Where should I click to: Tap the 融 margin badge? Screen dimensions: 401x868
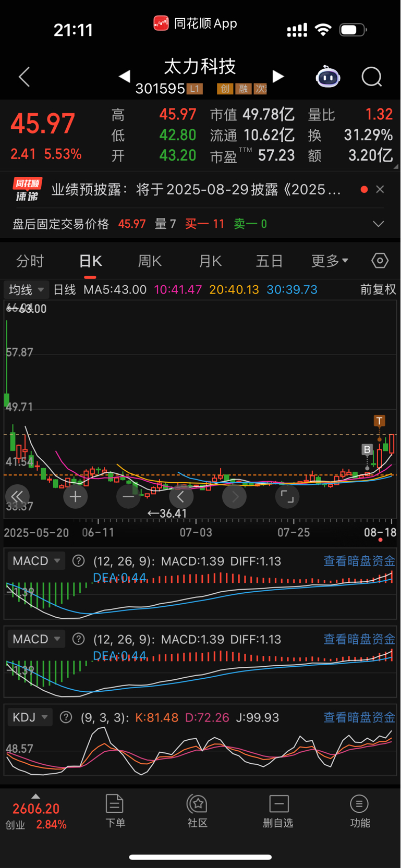click(x=243, y=89)
